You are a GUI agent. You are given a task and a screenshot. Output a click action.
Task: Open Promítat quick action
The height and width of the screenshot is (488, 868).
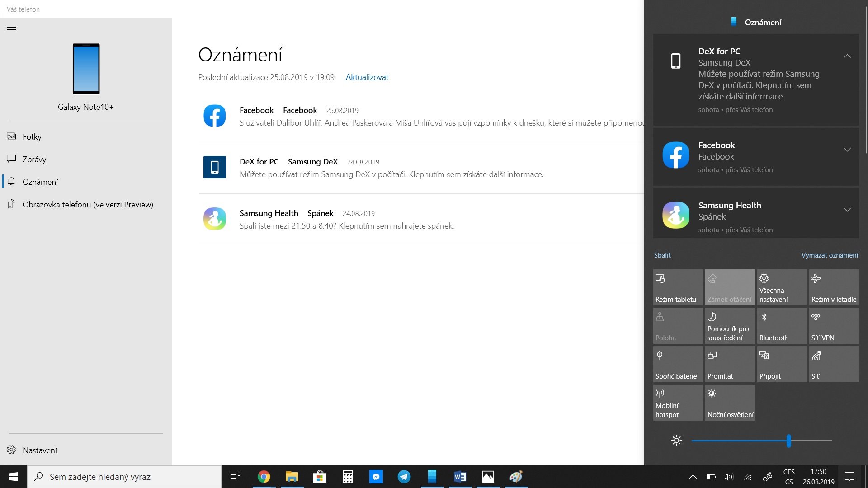coord(730,364)
